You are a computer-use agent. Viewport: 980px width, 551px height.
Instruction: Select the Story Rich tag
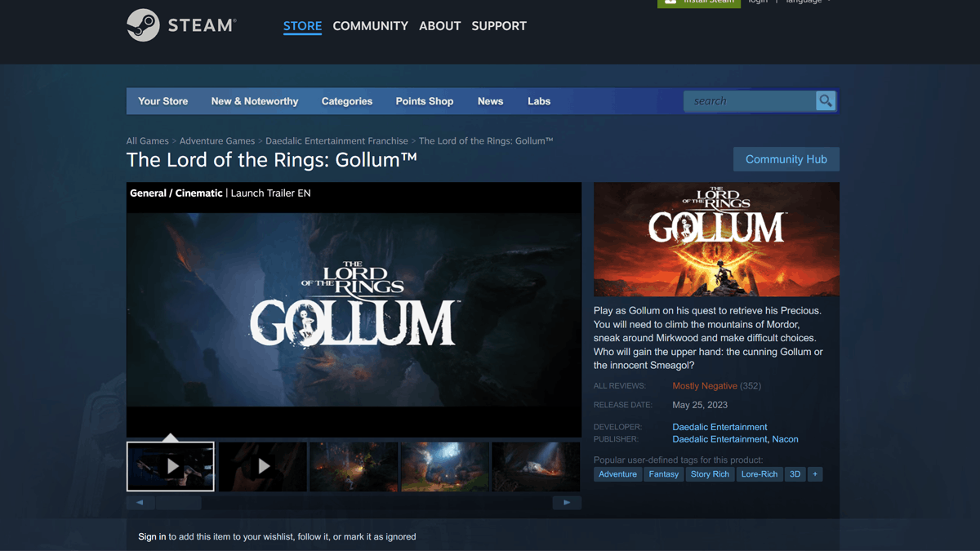[710, 474]
